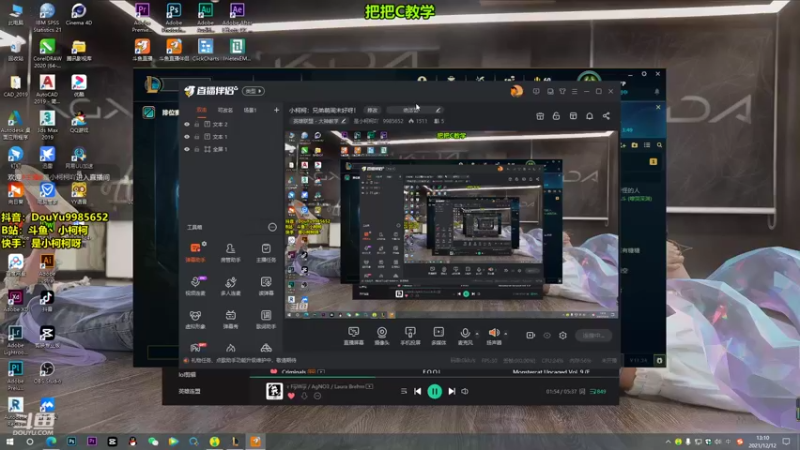This screenshot has height=450, width=800.
Task: Open the 主播任务 streamer tasks tool
Action: pyautogui.click(x=266, y=253)
